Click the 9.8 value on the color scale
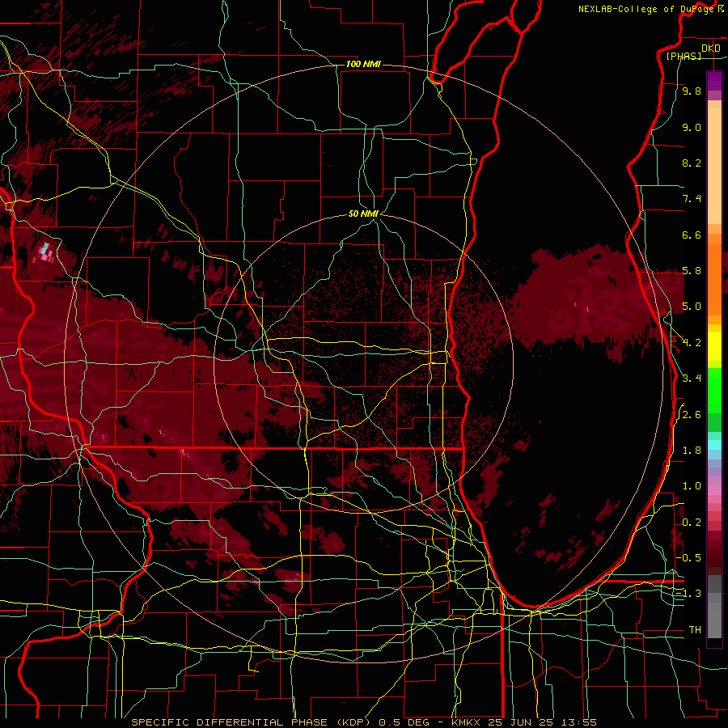Viewport: 728px width, 728px height. coord(692,91)
